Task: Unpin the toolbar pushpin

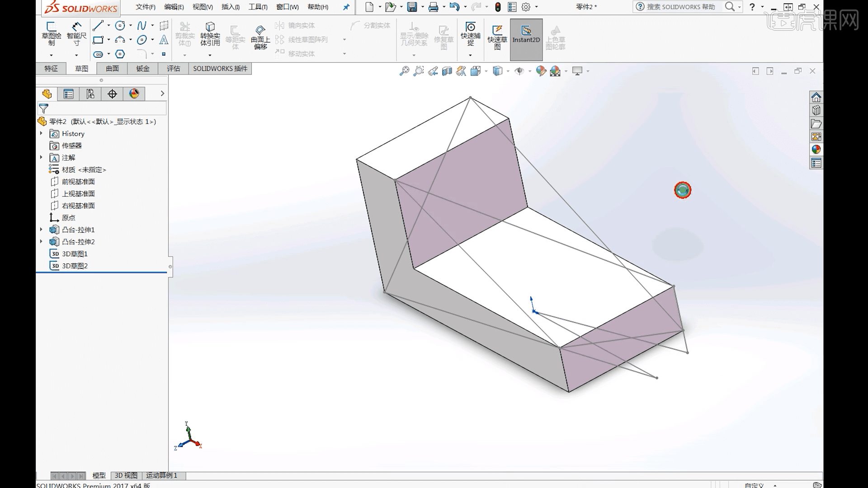Action: coord(346,7)
